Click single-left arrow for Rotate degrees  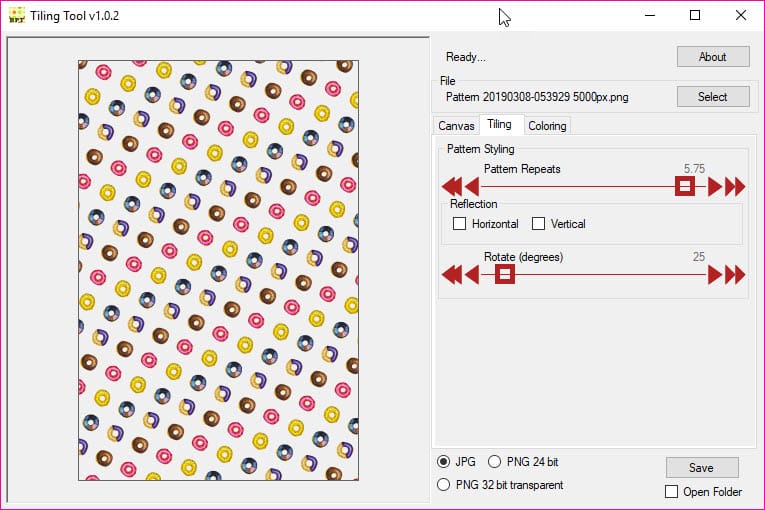(472, 275)
